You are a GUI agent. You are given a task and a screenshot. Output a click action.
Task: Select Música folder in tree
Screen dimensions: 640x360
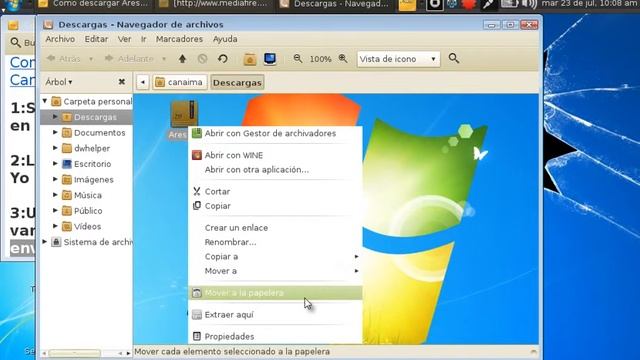[x=82, y=195]
